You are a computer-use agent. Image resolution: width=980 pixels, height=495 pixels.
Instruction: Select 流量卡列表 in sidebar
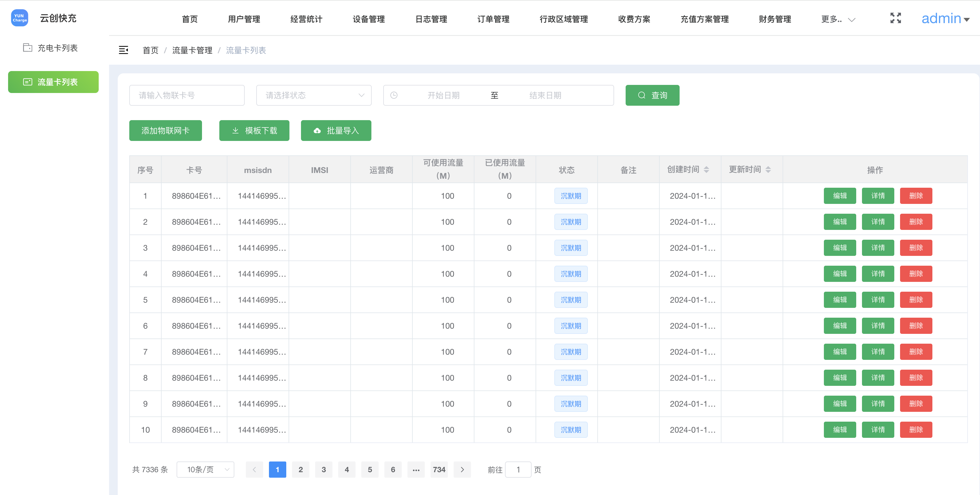(53, 82)
